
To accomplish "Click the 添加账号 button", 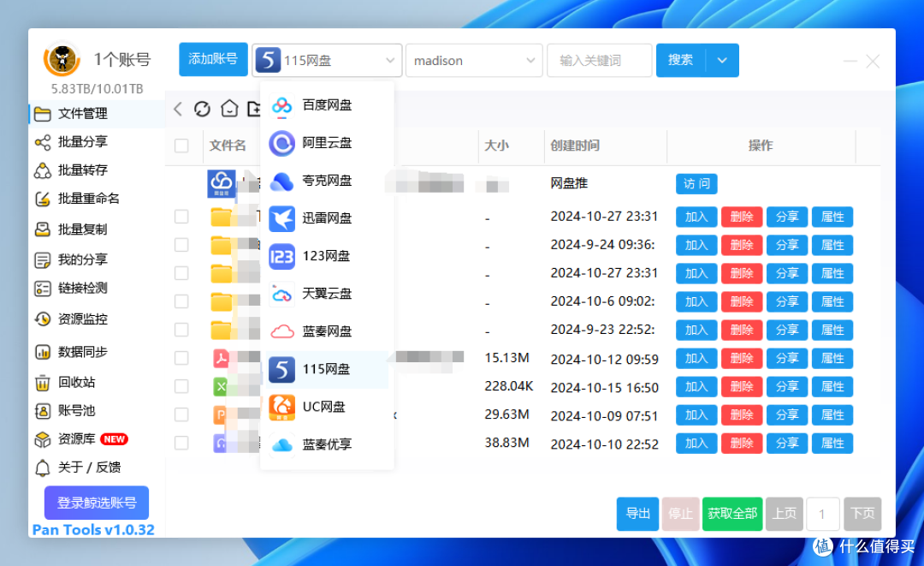I will 213,59.
